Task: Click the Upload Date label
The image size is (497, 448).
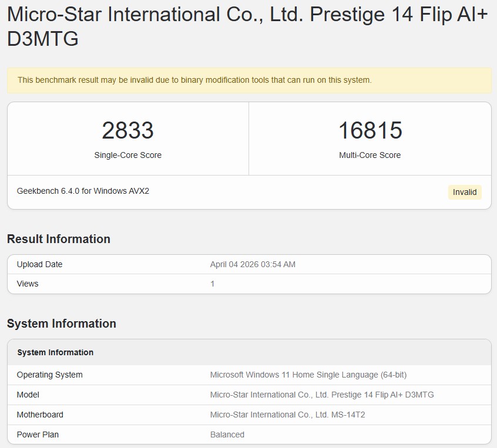Action: point(39,264)
